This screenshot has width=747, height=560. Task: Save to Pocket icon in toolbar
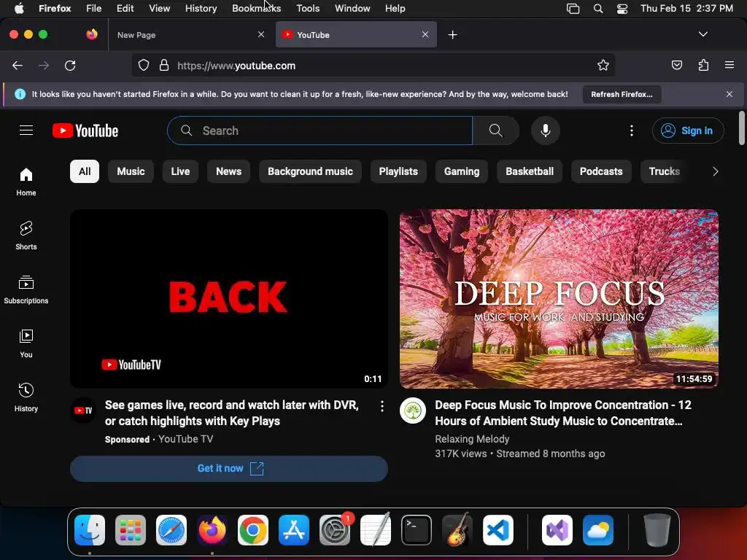(677, 65)
